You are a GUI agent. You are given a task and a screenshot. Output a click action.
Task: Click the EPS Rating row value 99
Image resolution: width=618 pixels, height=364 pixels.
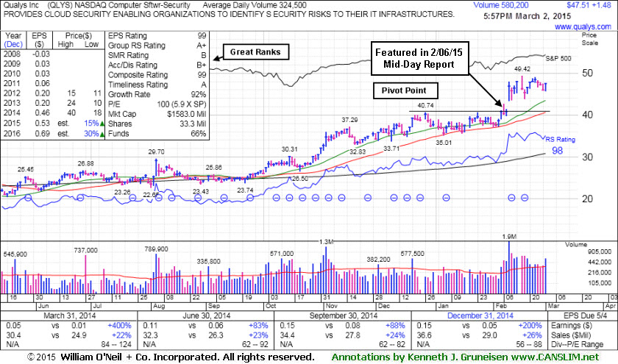click(x=202, y=36)
